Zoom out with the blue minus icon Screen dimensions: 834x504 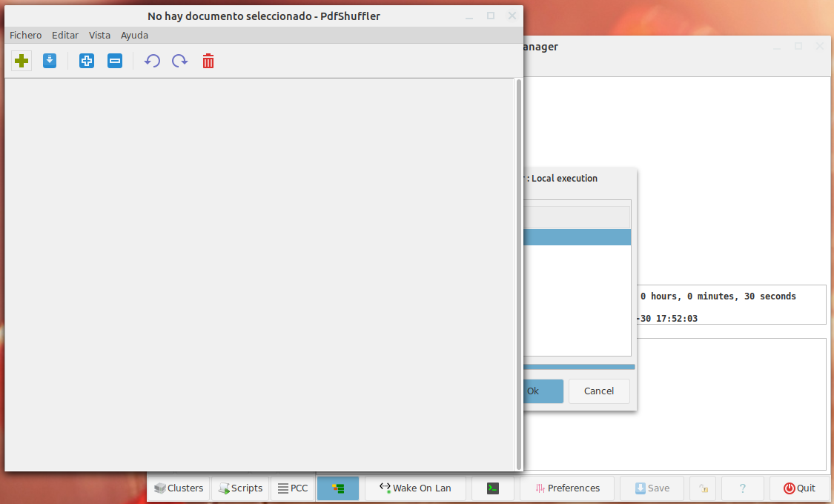click(x=115, y=61)
